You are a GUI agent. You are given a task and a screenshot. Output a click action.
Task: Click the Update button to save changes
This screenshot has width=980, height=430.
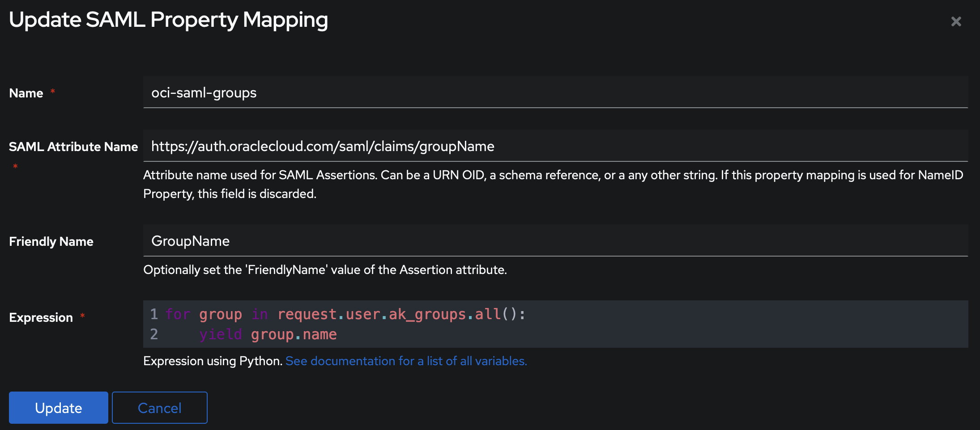58,407
